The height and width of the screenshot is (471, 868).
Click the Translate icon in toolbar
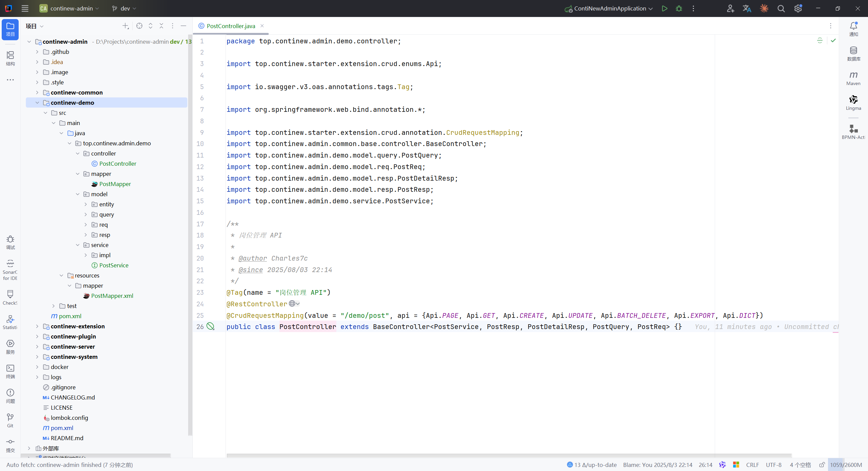[x=747, y=8]
